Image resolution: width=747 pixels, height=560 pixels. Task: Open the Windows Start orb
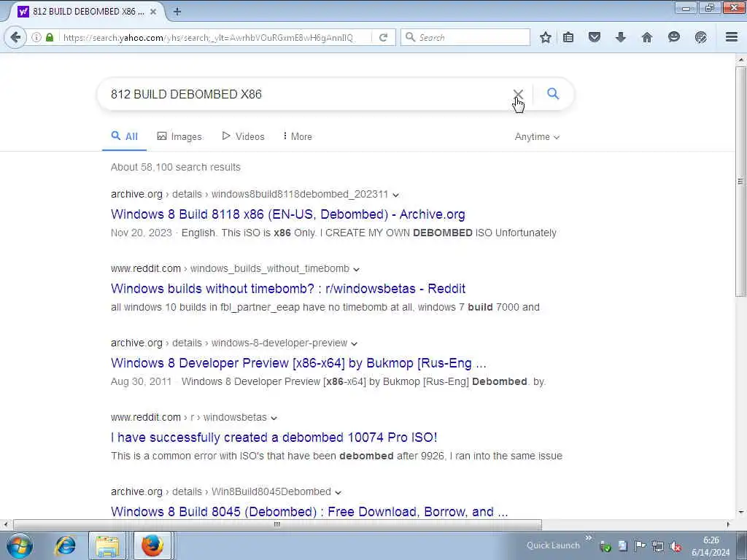[20, 545]
